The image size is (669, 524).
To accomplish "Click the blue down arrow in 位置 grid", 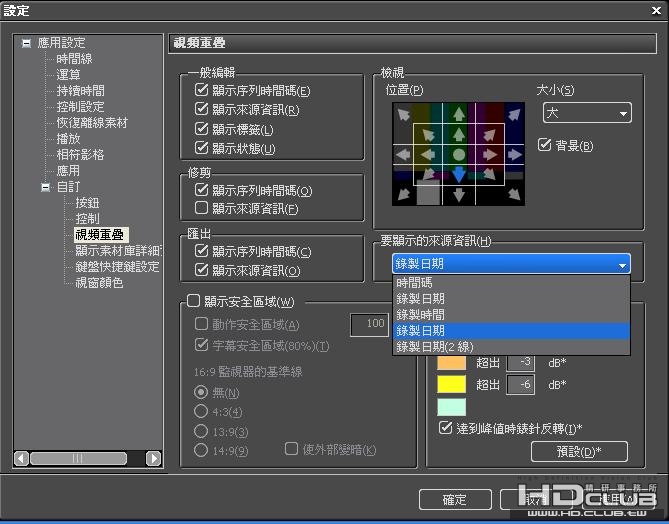I will coord(459,174).
